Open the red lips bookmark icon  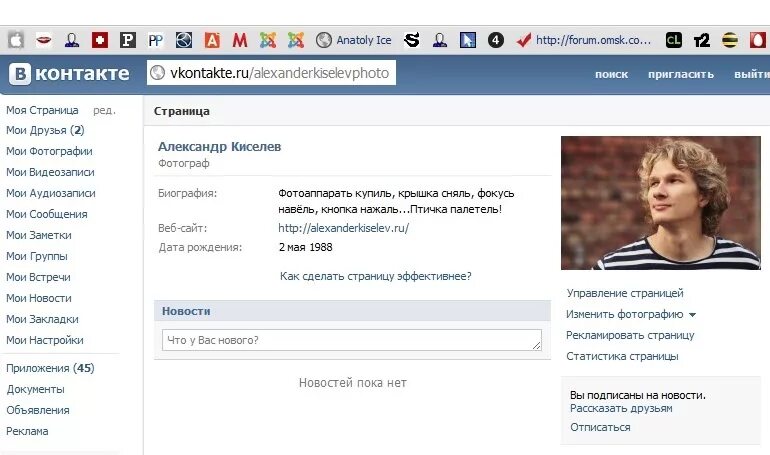coord(44,40)
